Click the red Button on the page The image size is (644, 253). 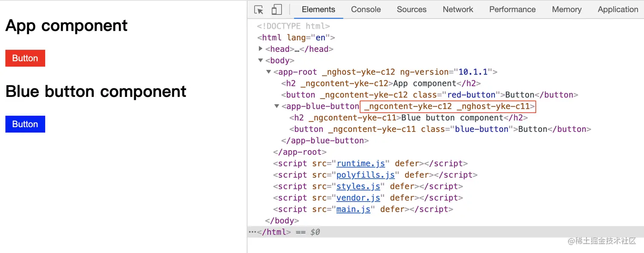click(x=25, y=58)
